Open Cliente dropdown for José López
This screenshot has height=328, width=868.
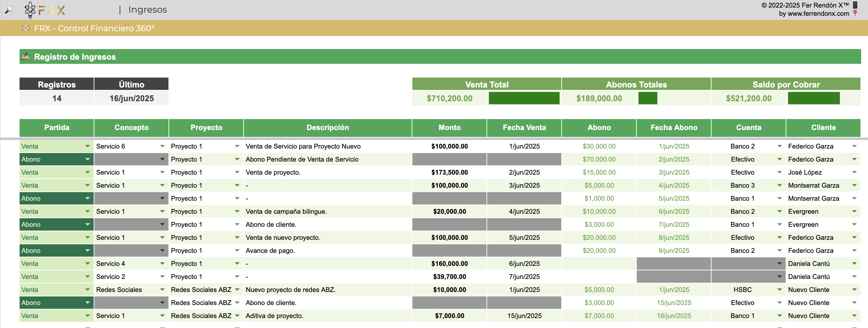(x=854, y=172)
